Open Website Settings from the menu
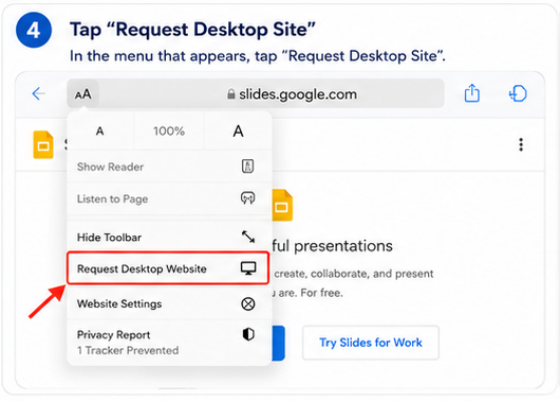The width and height of the screenshot is (560, 401). [x=168, y=304]
